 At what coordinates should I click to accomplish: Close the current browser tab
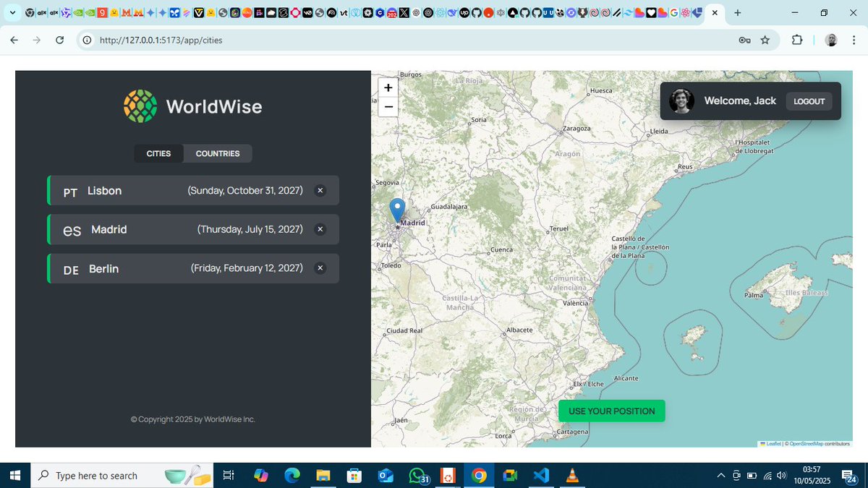pyautogui.click(x=715, y=13)
